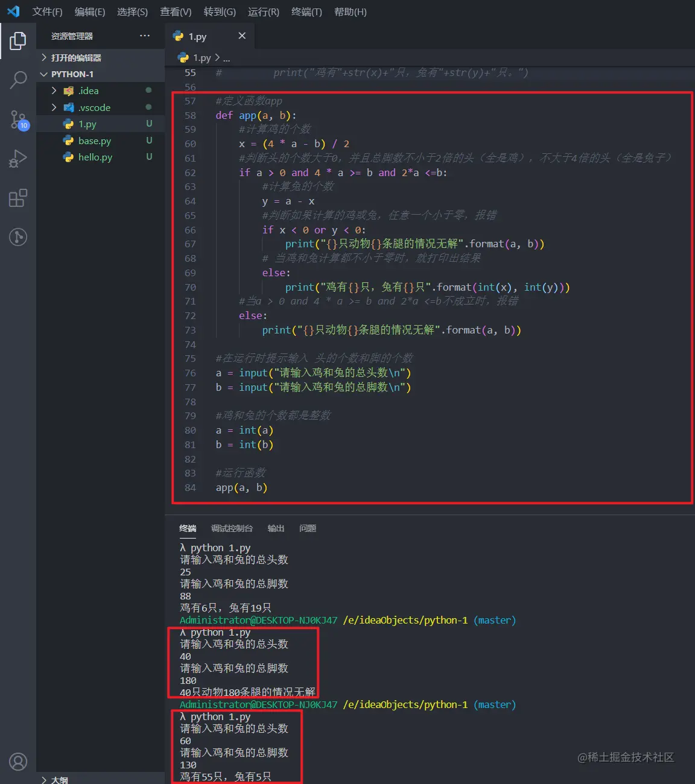Viewport: 695px width, 784px height.
Task: Open Source Control view with badge 10
Action: click(18, 119)
